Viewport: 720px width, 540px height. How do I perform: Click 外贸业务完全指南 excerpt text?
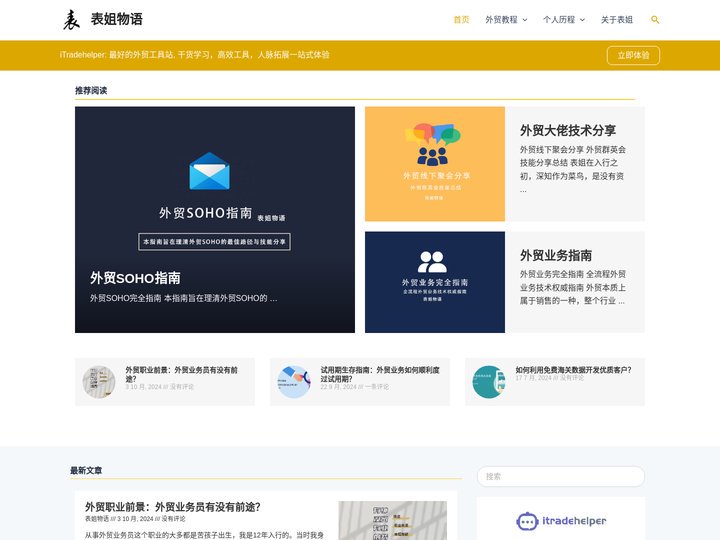pyautogui.click(x=573, y=287)
